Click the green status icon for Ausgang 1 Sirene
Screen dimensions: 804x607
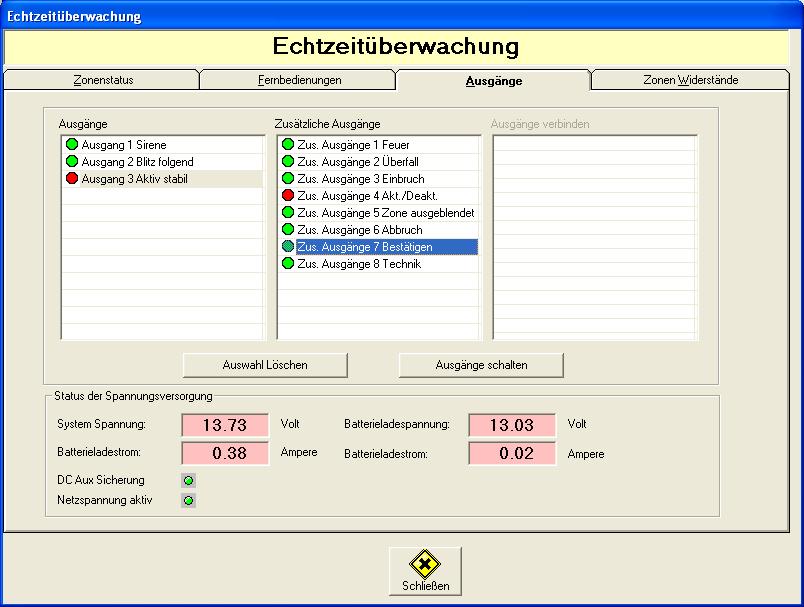pos(72,145)
